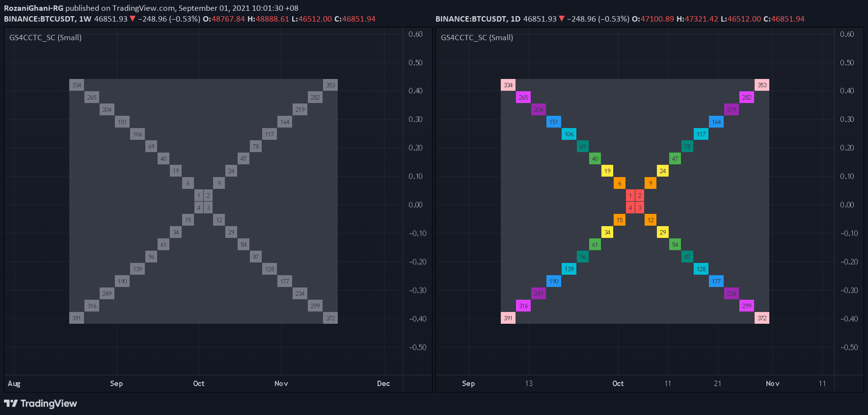Click the Dec label on left time axis
The width and height of the screenshot is (868, 415).
pyautogui.click(x=383, y=384)
